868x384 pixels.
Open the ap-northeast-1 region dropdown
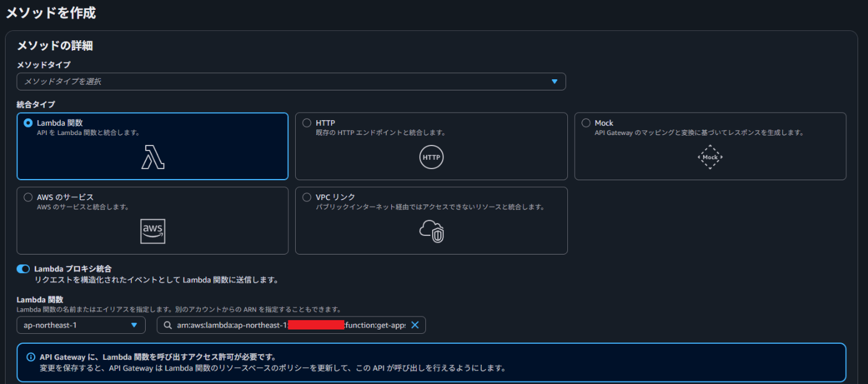[x=81, y=325]
